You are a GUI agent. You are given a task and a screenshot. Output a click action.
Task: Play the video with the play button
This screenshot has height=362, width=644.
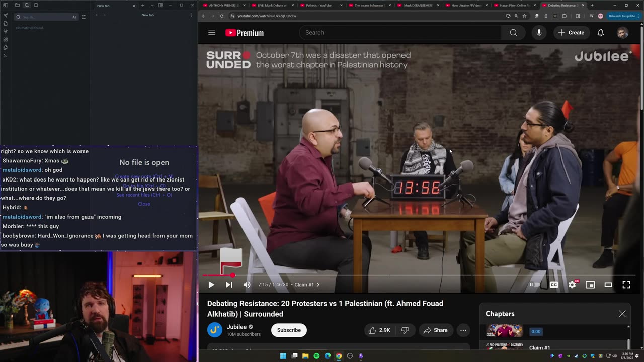coord(211,285)
